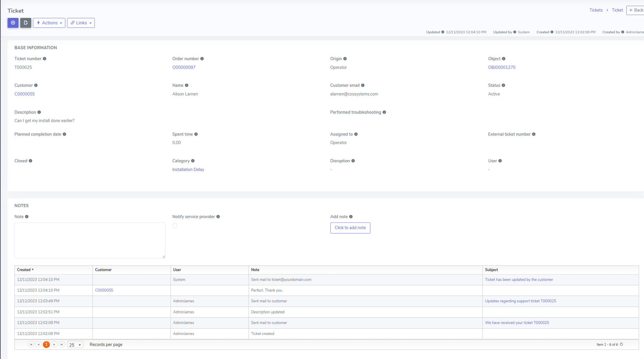Viewport: 644px width, 359px height.
Task: Open the Actions dropdown
Action: coord(49,23)
